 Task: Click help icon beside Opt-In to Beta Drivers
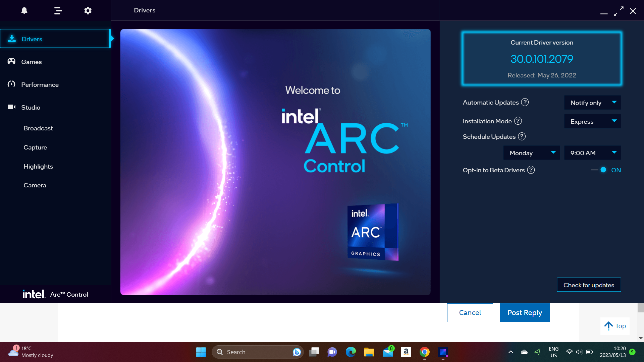point(531,170)
